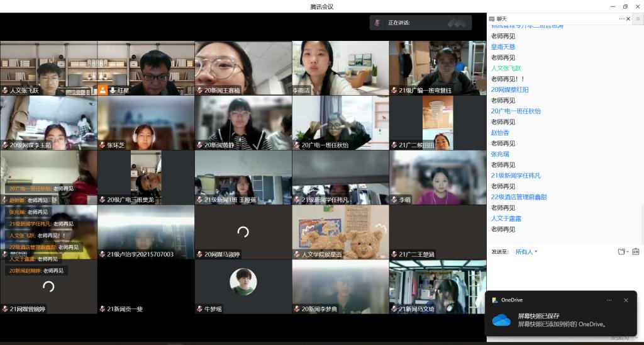
Task: Open the OneDrive screenshot saved notification
Action: click(x=560, y=320)
